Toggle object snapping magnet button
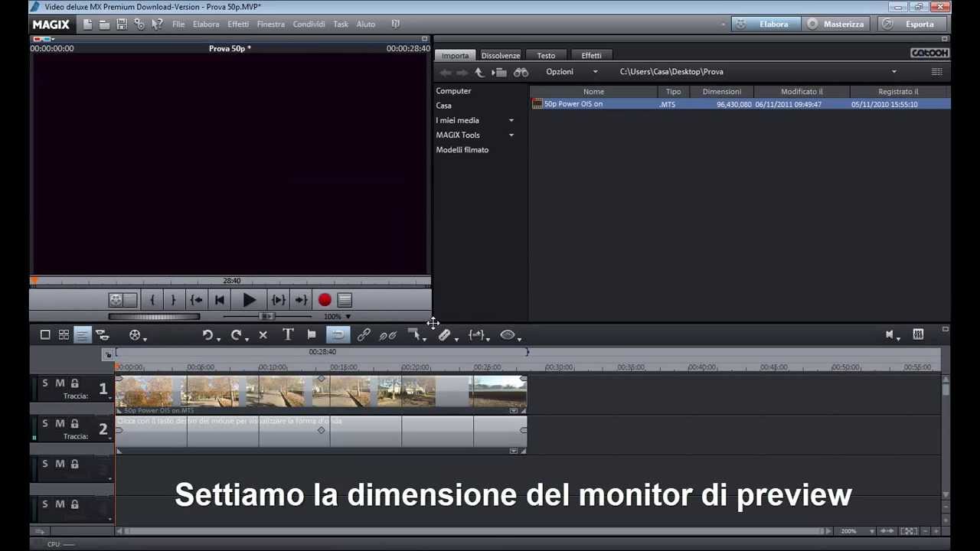 [338, 334]
